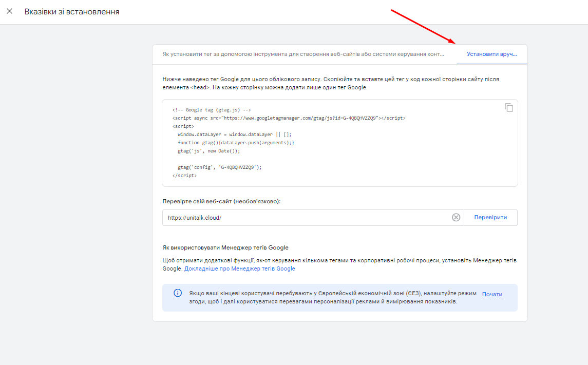Close the installation instructions panel
This screenshot has width=588, height=365.
[9, 11]
